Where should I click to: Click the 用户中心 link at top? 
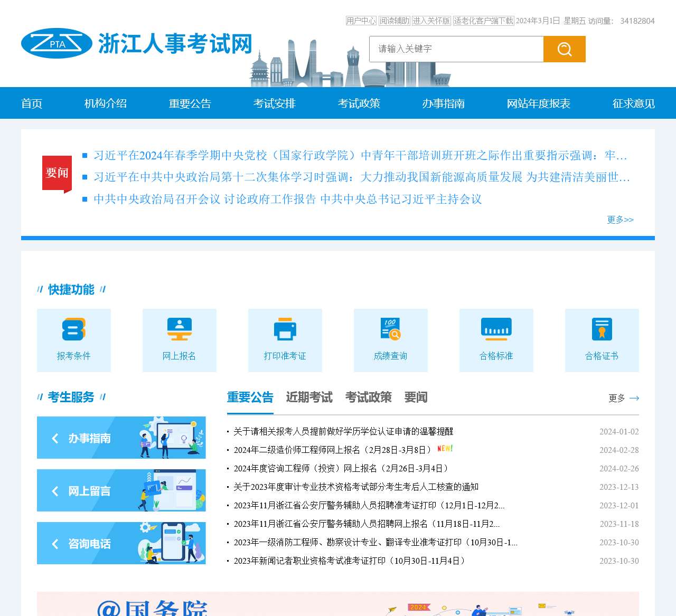[x=361, y=21]
